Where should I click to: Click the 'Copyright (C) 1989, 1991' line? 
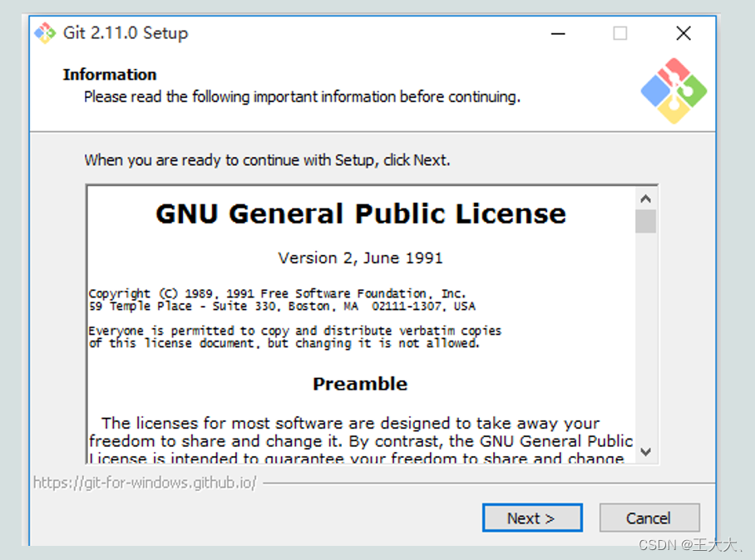pos(277,293)
